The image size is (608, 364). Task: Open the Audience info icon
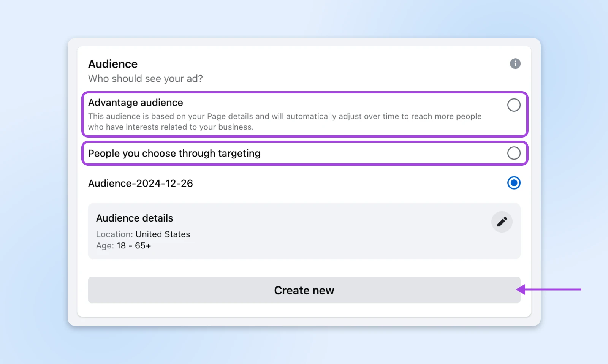(x=515, y=63)
